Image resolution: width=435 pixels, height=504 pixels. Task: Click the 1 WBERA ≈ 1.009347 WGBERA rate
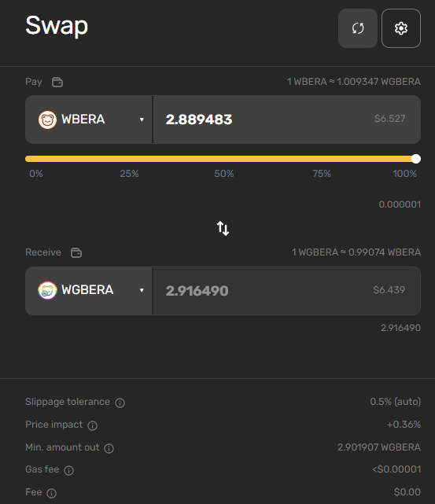[354, 82]
